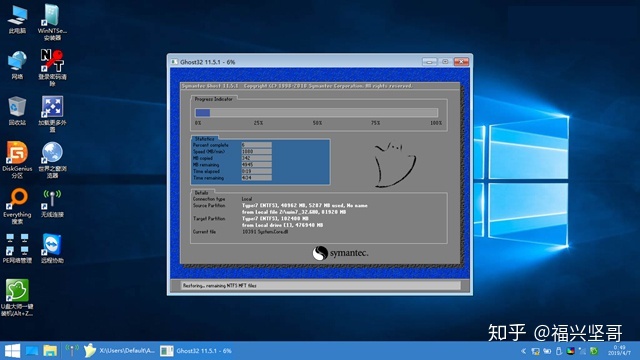Click the Percent complete value
Screen dimensions: 640x360
tap(256, 145)
